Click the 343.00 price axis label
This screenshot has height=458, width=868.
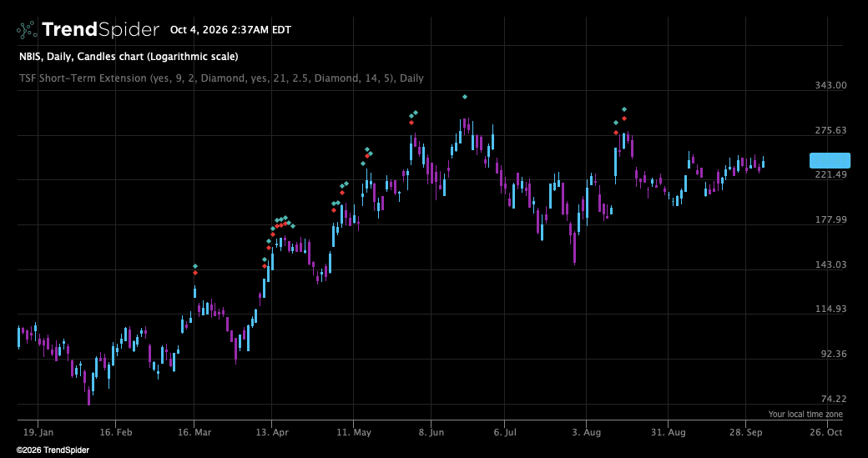coord(830,85)
